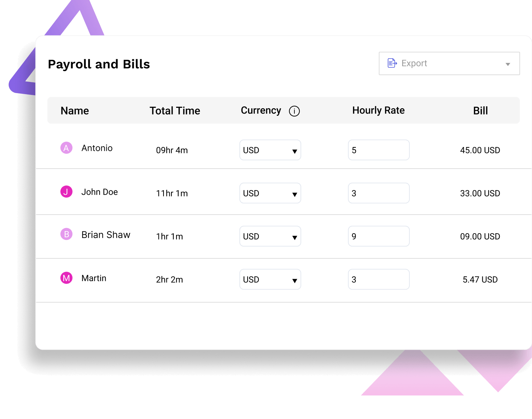Click Brian Shaw's avatar icon
Image resolution: width=532 pixels, height=419 pixels.
pos(66,234)
